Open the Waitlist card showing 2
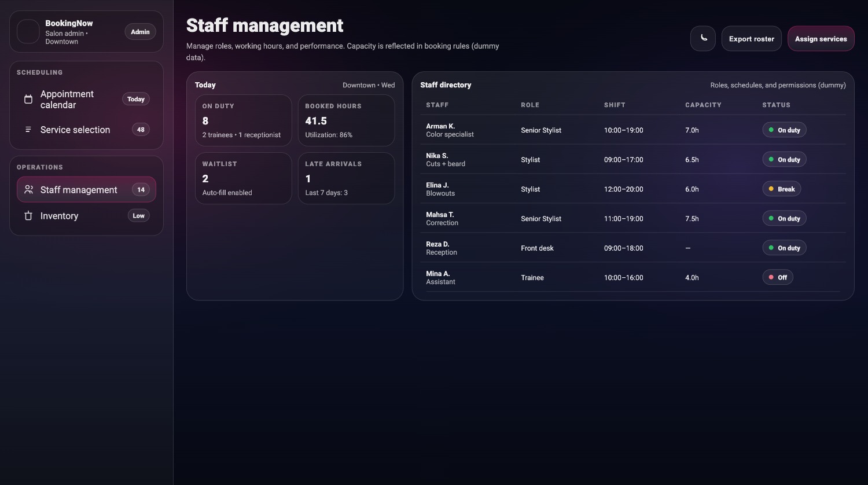 [x=243, y=178]
